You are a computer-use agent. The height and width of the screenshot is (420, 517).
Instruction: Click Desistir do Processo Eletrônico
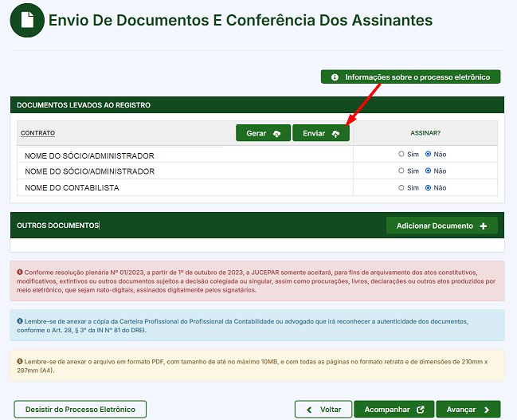(x=80, y=410)
